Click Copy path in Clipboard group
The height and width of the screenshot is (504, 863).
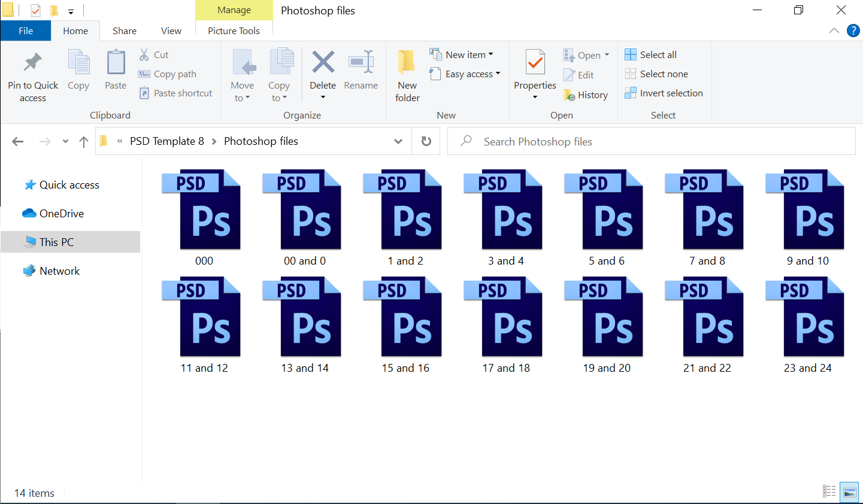(167, 74)
